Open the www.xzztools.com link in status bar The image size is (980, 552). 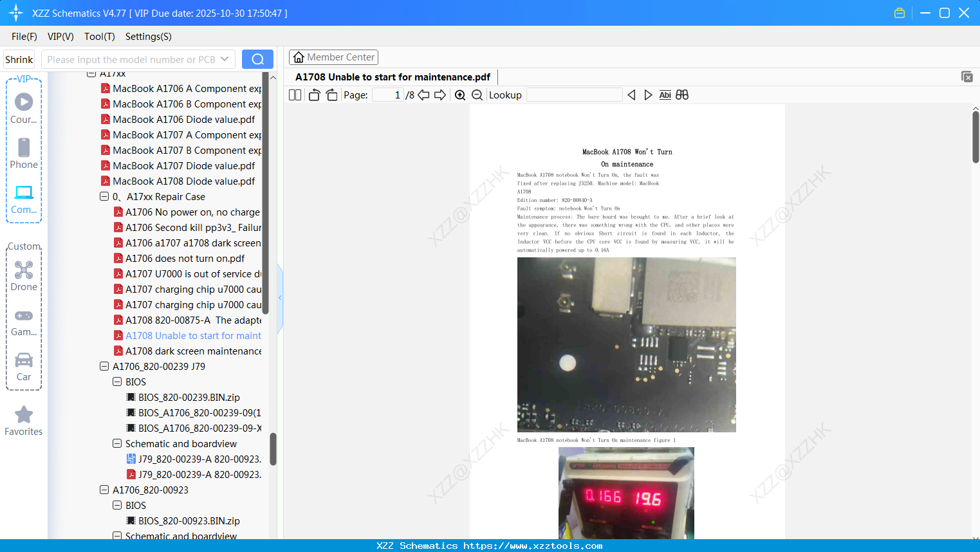pyautogui.click(x=533, y=546)
